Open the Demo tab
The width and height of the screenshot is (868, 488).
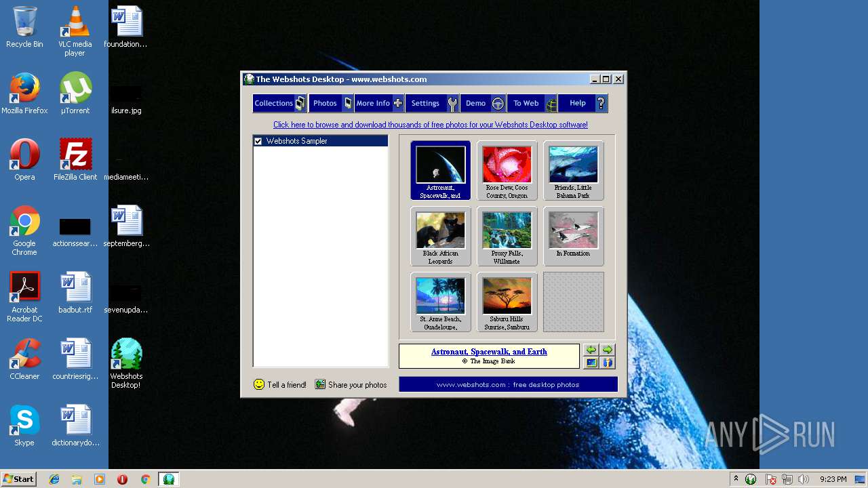coord(483,103)
